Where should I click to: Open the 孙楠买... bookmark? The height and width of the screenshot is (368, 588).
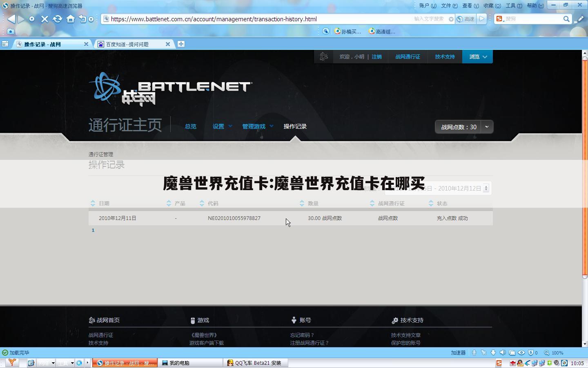347,31
